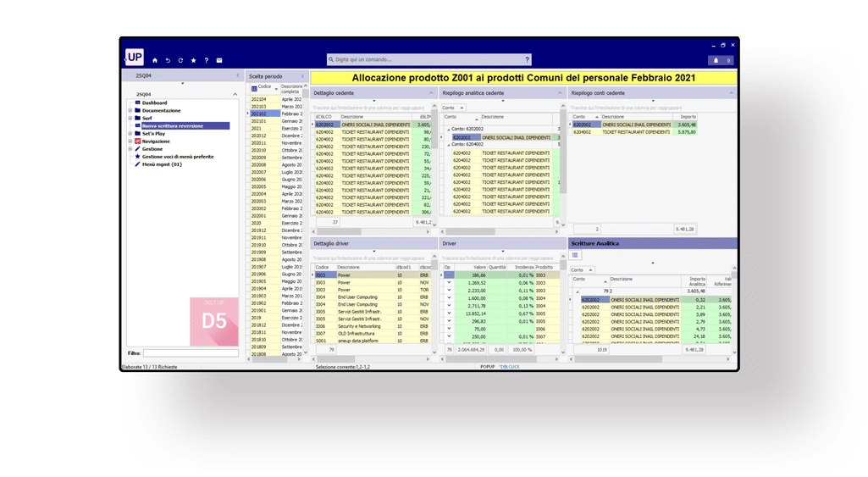The height and width of the screenshot is (477, 868).
Task: Click the undo arrow icon in toolbar
Action: click(x=168, y=61)
